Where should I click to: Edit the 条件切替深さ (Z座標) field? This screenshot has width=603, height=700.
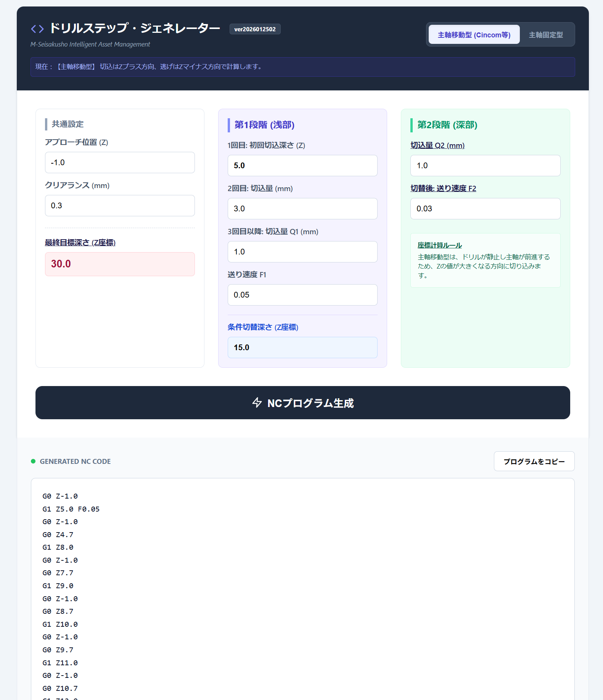[302, 348]
